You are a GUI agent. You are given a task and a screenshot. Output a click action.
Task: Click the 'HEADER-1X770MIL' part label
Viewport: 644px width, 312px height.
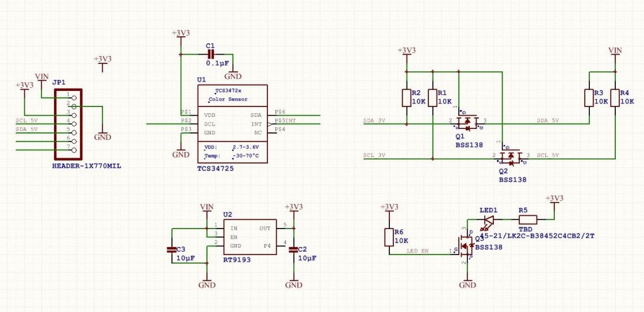(x=87, y=166)
